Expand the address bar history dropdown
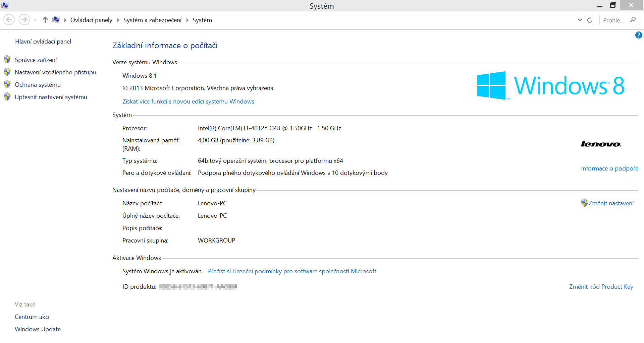The image size is (644, 343). point(580,20)
